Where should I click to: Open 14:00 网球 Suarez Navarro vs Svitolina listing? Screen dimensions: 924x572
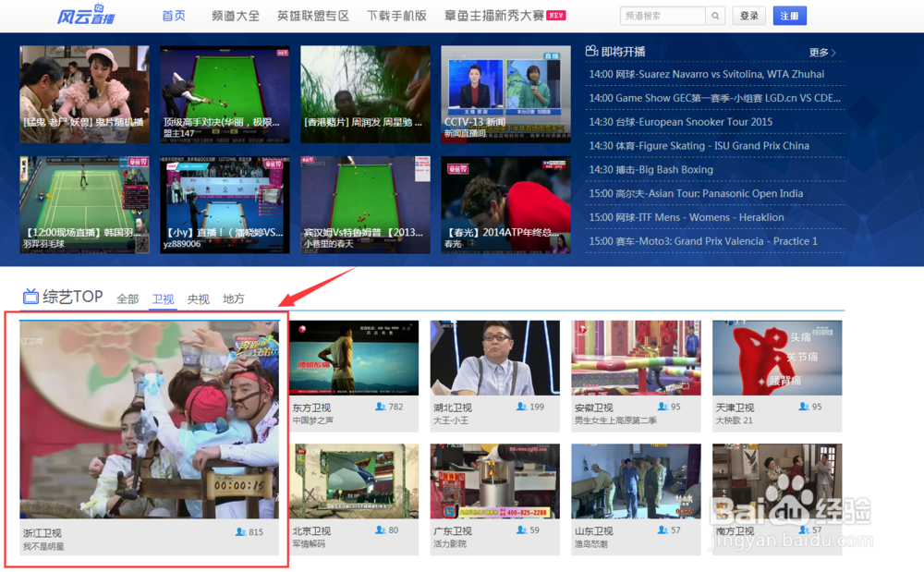point(707,74)
